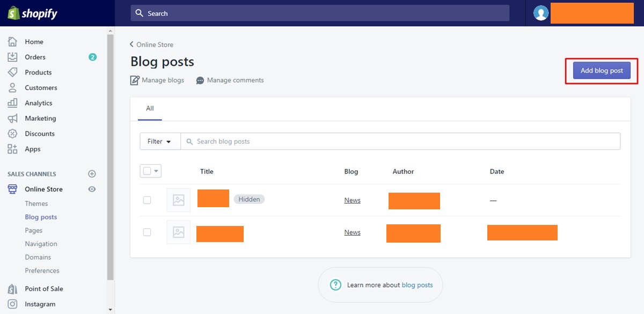
Task: Open Domains under Online Store
Action: coord(38,257)
